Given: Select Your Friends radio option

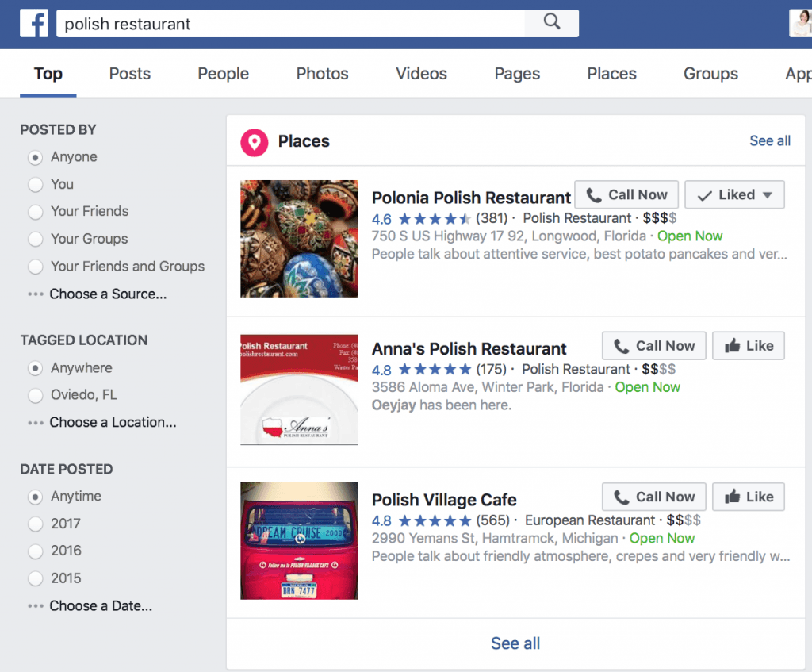Looking at the screenshot, I should pos(35,211).
